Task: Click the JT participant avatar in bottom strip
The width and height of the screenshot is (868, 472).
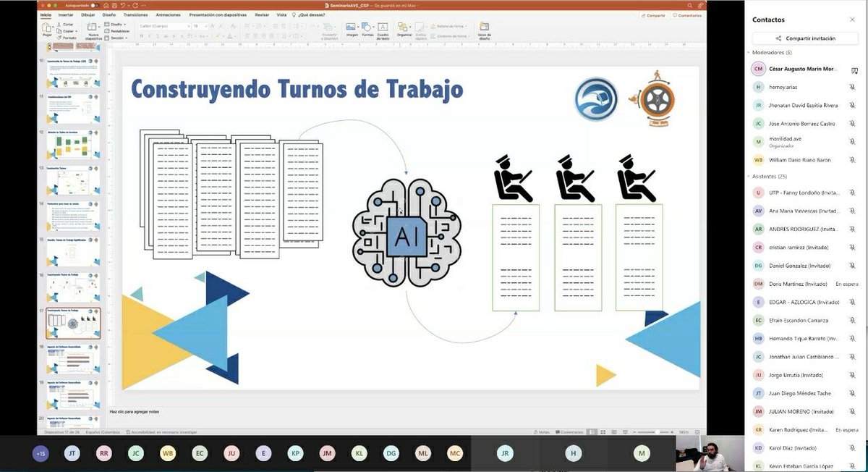Action: pos(72,453)
